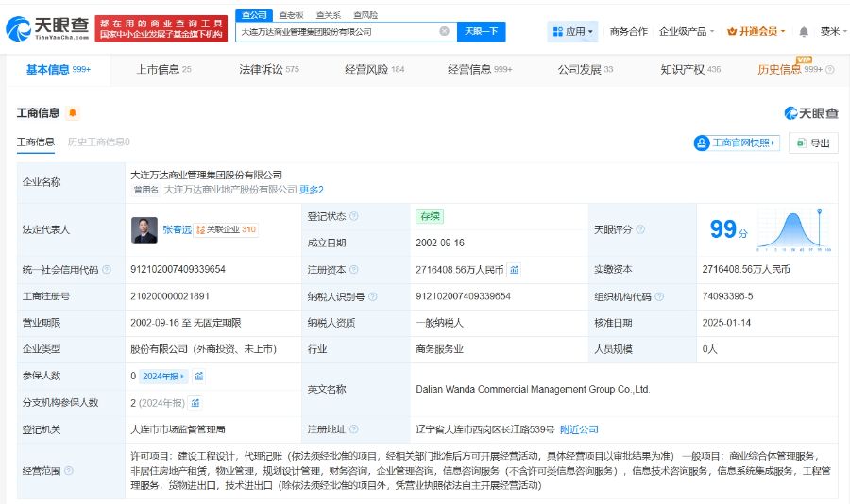Click the 天眼一下 search button

pyautogui.click(x=482, y=31)
